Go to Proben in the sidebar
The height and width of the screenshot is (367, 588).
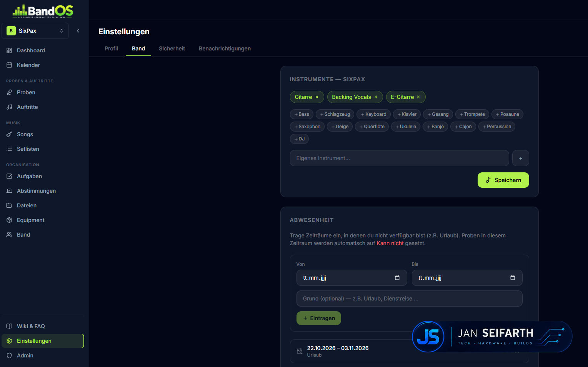tap(42, 92)
